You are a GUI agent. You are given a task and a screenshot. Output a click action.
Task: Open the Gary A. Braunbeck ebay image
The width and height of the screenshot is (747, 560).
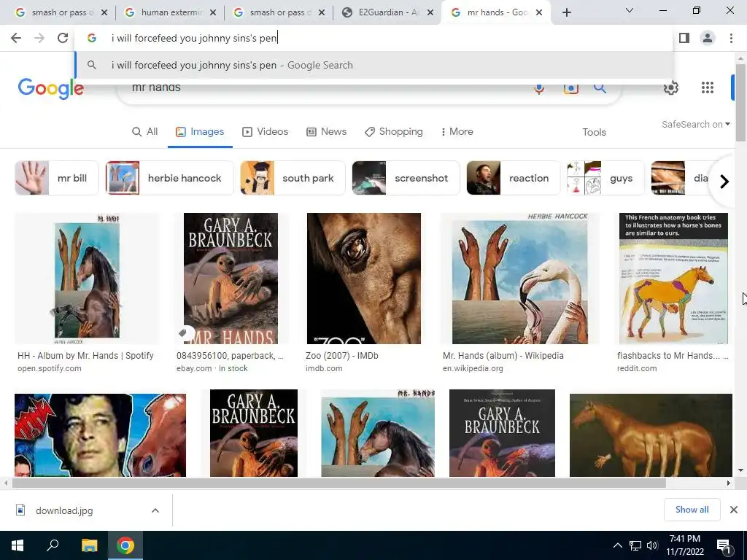(231, 279)
